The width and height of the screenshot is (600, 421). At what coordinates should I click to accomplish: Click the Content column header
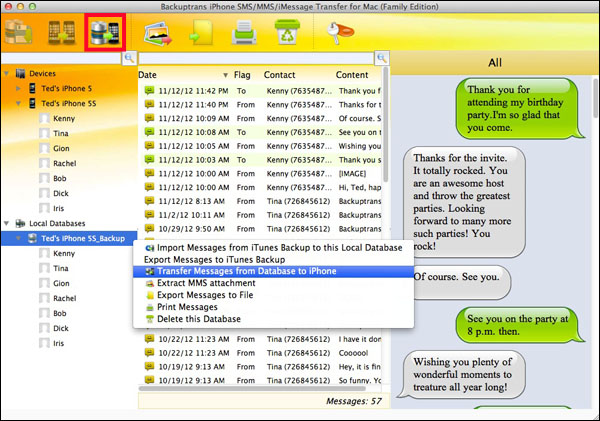coord(352,75)
